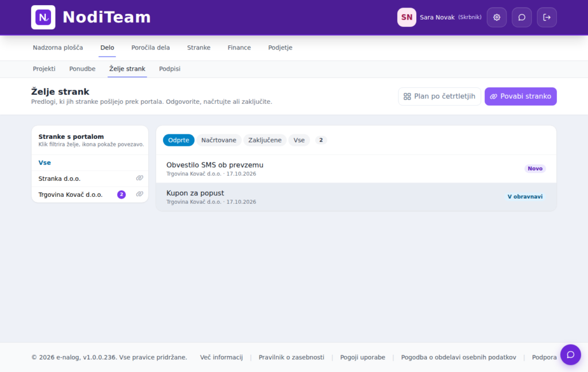Open messages from header chat icon
Viewport: 588px width, 372px height.
pos(521,17)
